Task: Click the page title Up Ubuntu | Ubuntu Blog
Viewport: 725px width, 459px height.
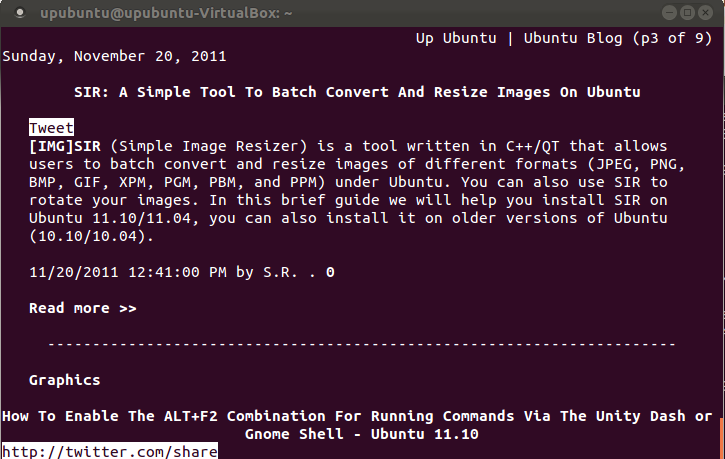Action: (x=519, y=38)
